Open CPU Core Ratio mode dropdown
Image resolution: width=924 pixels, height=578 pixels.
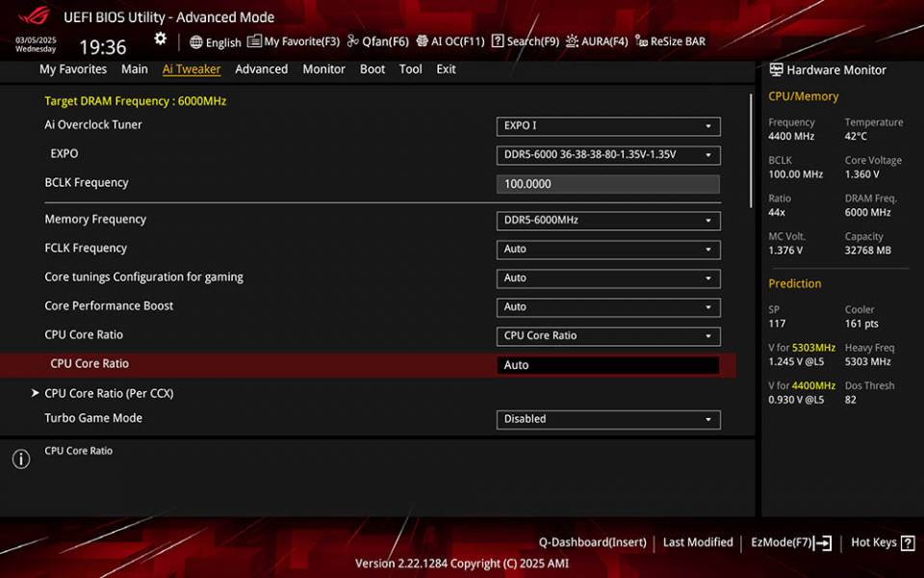[608, 336]
